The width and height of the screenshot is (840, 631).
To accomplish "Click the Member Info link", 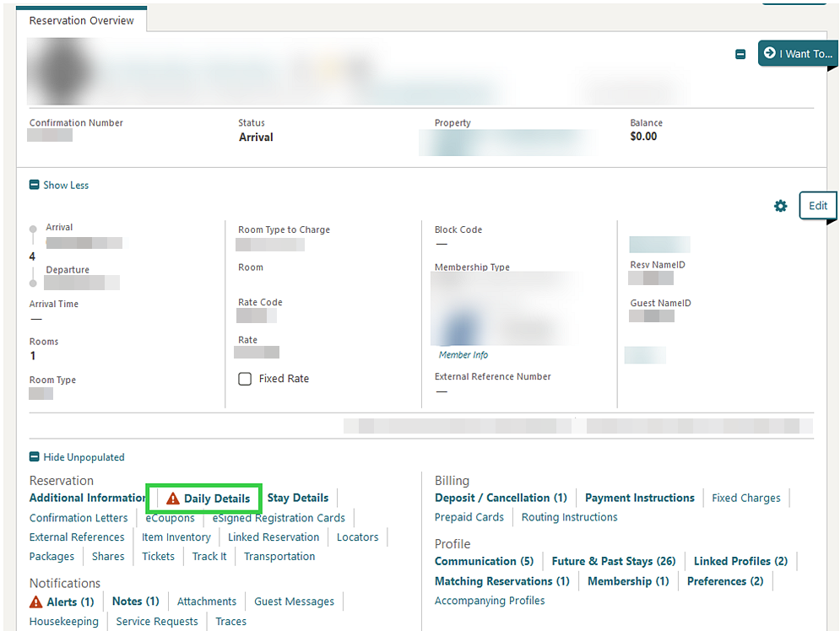I will 463,355.
